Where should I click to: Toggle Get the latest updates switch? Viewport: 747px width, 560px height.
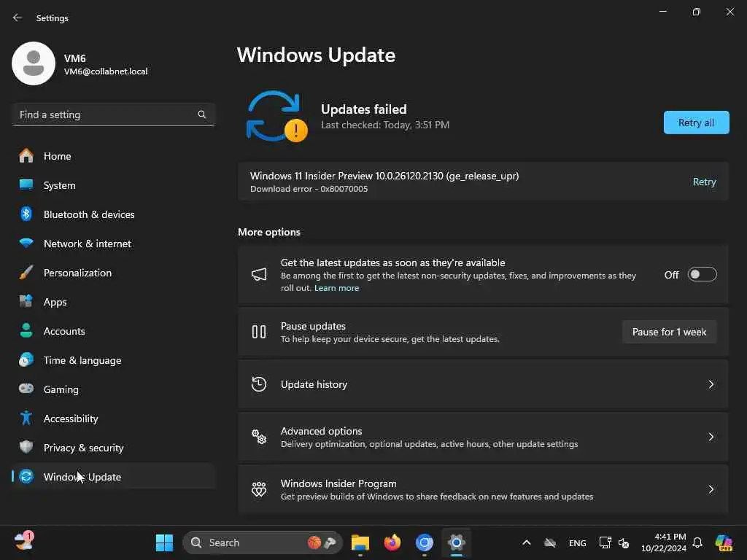pyautogui.click(x=702, y=274)
